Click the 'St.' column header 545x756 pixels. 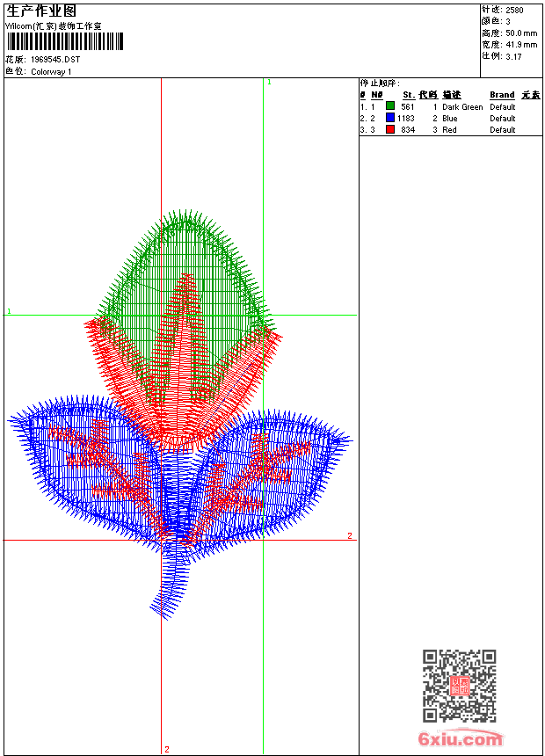409,95
